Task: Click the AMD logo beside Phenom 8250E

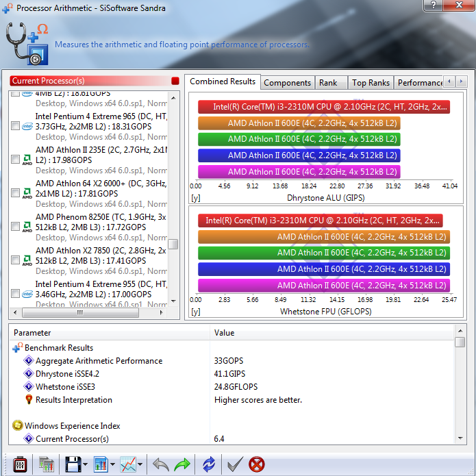Action: coord(27,227)
